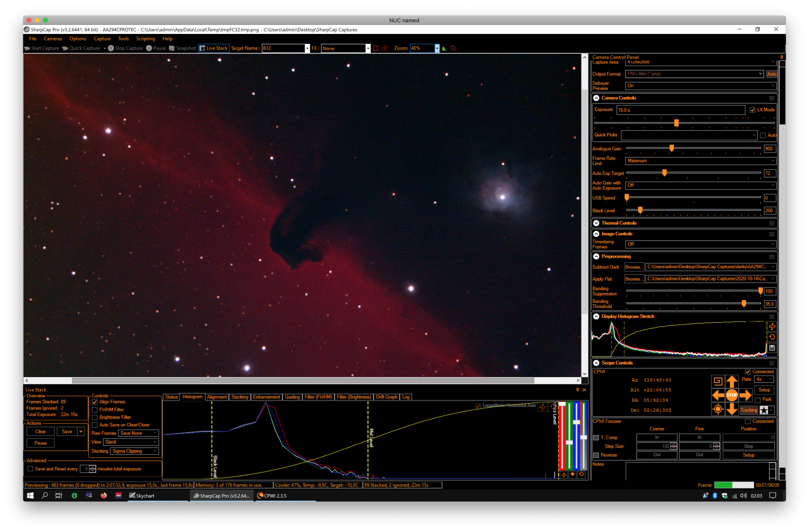The width and height of the screenshot is (809, 532).
Task: Open the Raw Frames Save None dropdown
Action: [138, 433]
